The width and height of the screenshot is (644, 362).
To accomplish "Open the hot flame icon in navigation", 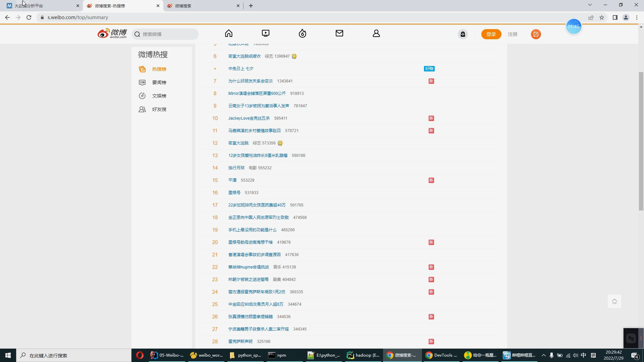I will [x=303, y=34].
